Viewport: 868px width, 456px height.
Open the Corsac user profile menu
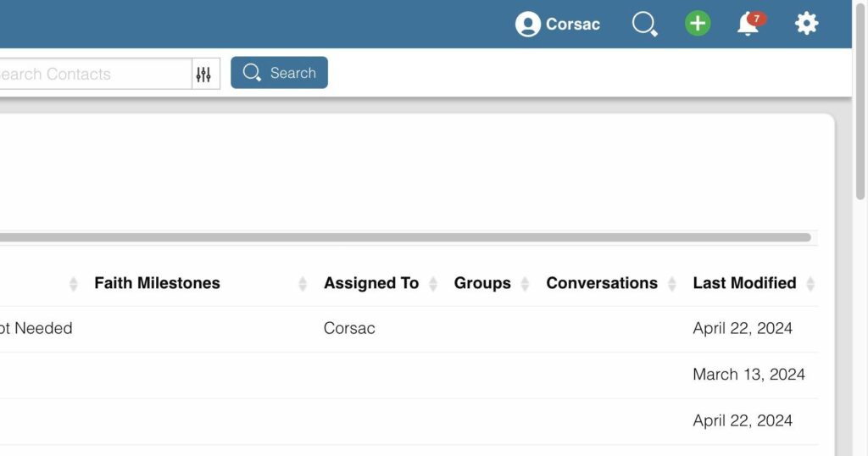[x=558, y=24]
